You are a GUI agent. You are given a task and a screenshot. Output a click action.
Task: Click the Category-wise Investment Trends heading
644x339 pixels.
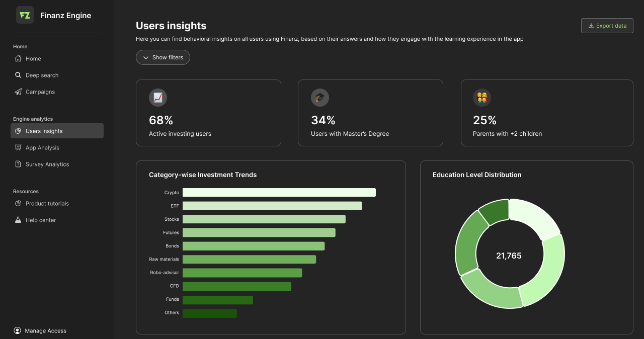pos(203,175)
